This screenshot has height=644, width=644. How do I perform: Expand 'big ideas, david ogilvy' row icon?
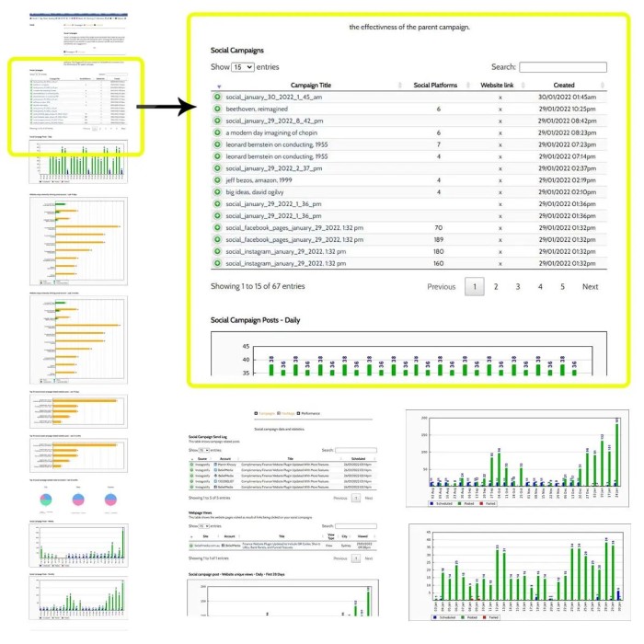218,192
